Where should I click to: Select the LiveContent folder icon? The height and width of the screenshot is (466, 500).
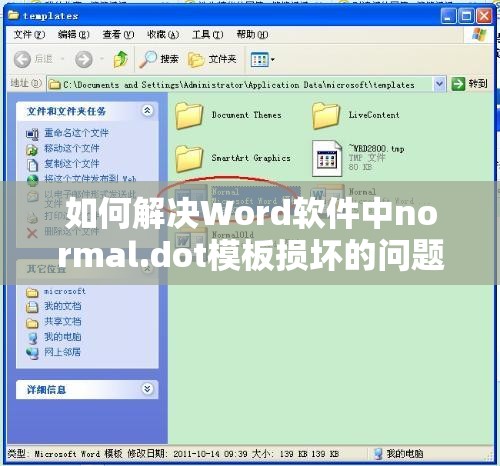[x=326, y=116]
